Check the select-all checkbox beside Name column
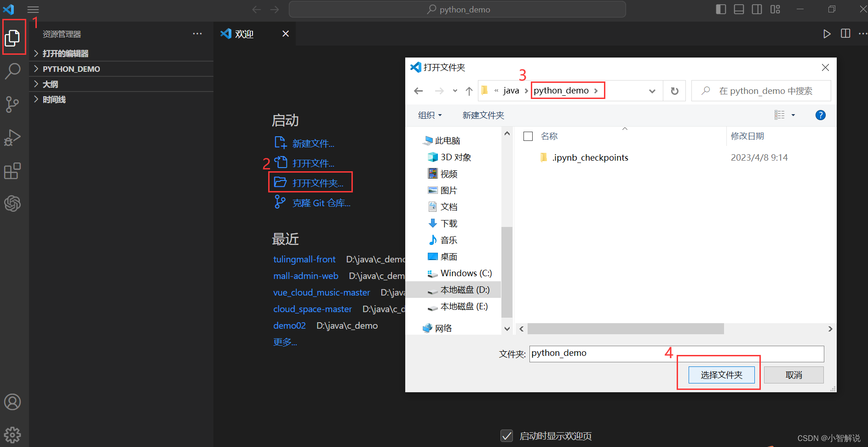This screenshot has width=868, height=447. point(528,136)
